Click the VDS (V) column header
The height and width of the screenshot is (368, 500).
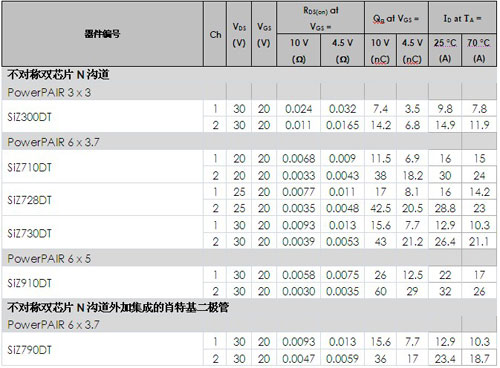click(239, 34)
